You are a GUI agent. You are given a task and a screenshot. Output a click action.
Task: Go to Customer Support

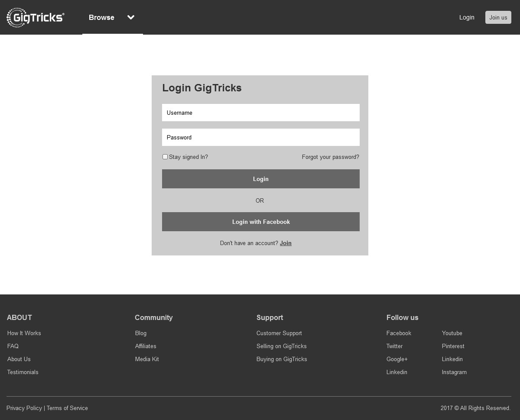(x=279, y=333)
